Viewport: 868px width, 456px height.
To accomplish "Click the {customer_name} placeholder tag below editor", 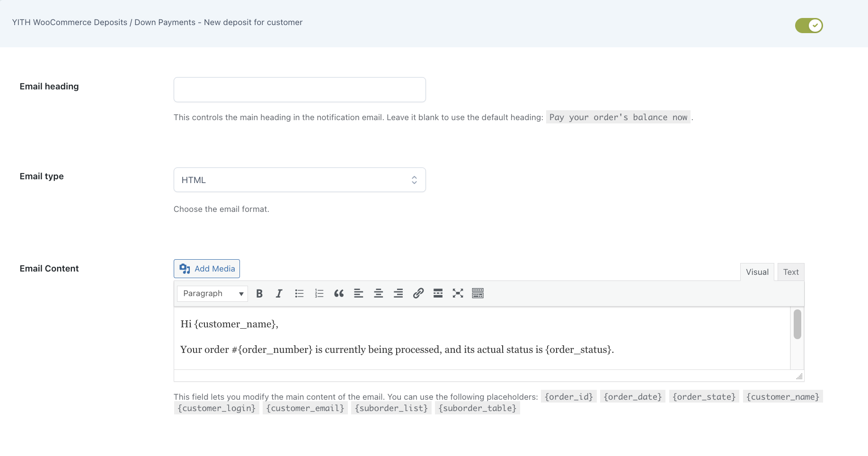I will point(783,396).
